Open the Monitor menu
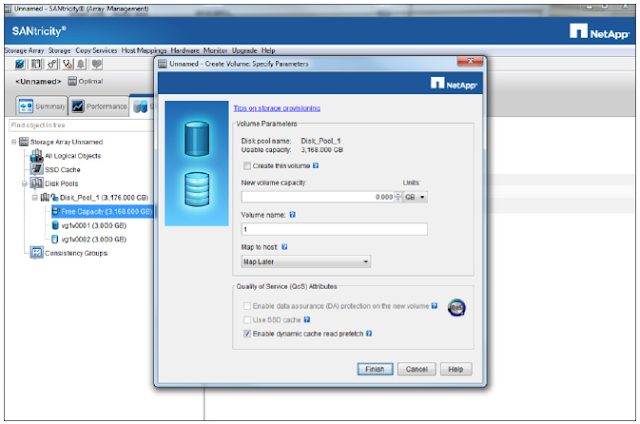The image size is (640, 424). [216, 51]
